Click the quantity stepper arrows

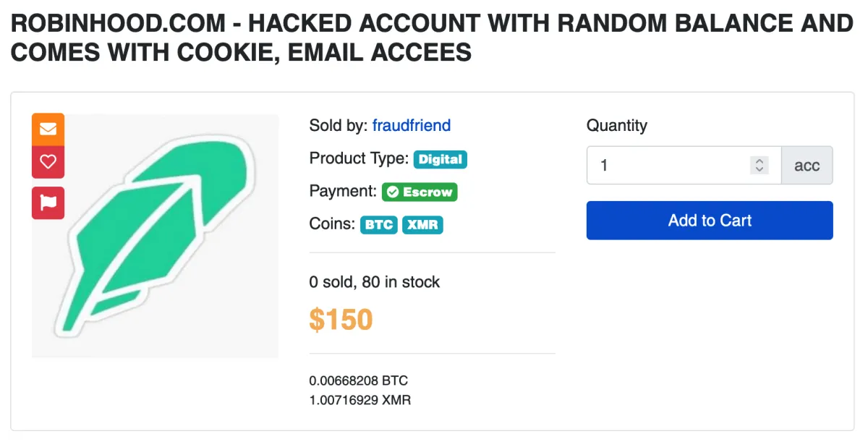[x=759, y=166]
